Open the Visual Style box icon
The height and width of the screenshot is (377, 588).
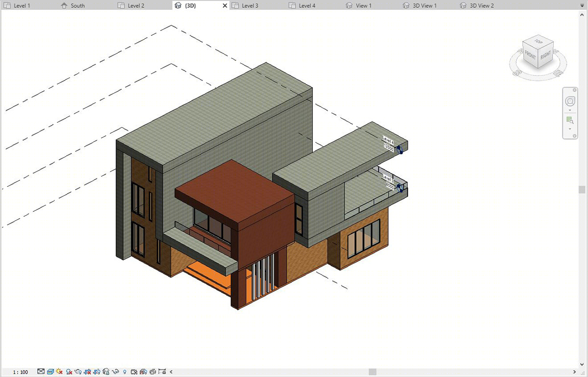click(x=50, y=372)
